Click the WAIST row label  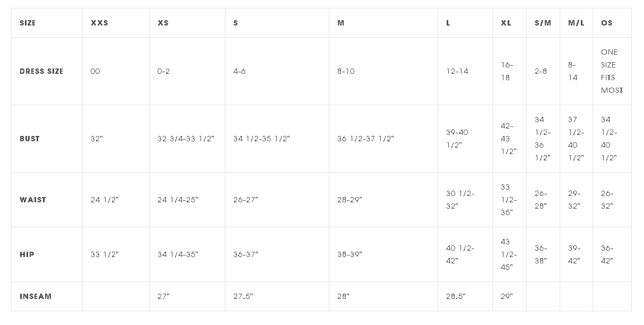33,200
